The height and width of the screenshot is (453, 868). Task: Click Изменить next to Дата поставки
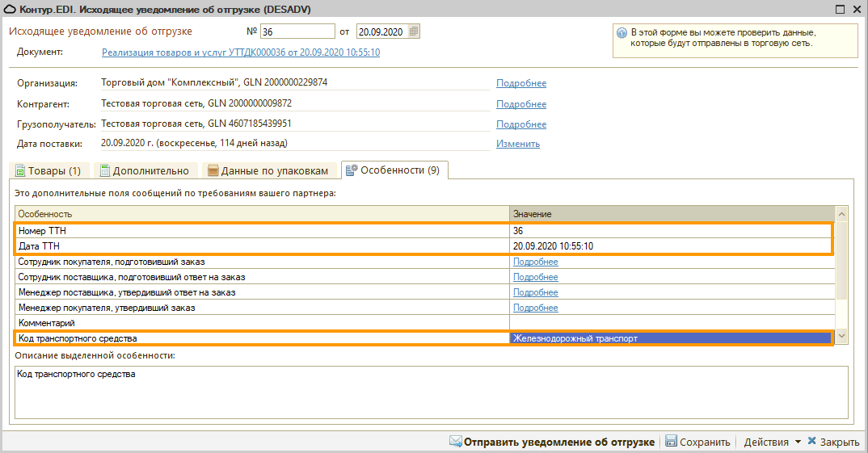518,144
